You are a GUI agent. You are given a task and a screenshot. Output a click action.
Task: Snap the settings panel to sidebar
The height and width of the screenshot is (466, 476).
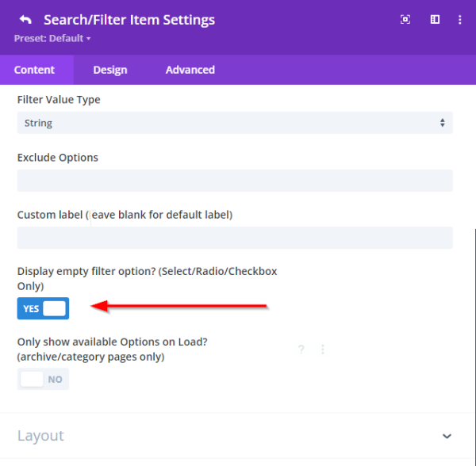pyautogui.click(x=435, y=20)
